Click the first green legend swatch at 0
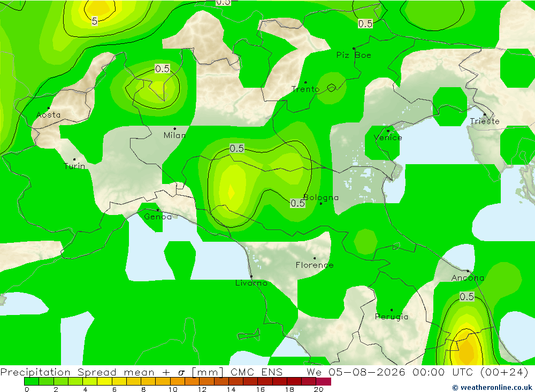The width and height of the screenshot is (535, 392). coord(32,381)
